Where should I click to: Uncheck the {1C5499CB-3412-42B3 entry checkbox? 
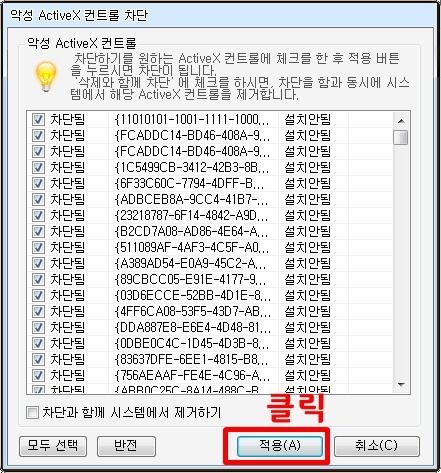38,167
